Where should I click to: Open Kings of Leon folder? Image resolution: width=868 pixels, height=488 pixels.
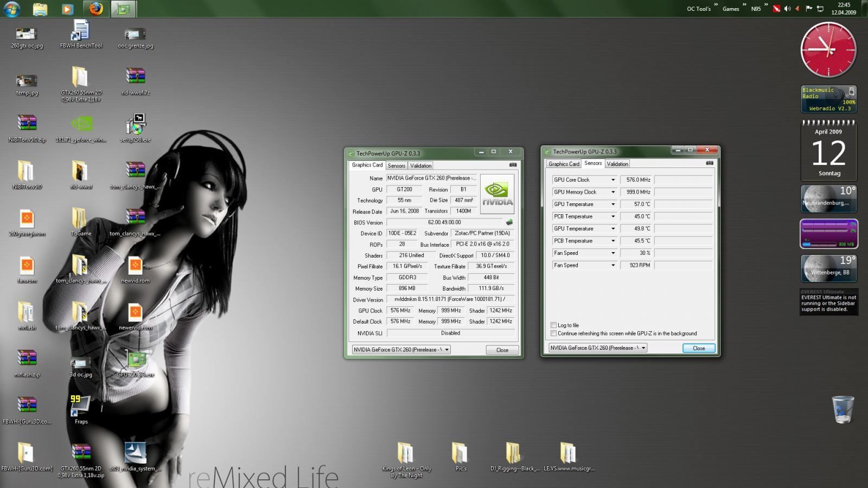click(x=406, y=460)
